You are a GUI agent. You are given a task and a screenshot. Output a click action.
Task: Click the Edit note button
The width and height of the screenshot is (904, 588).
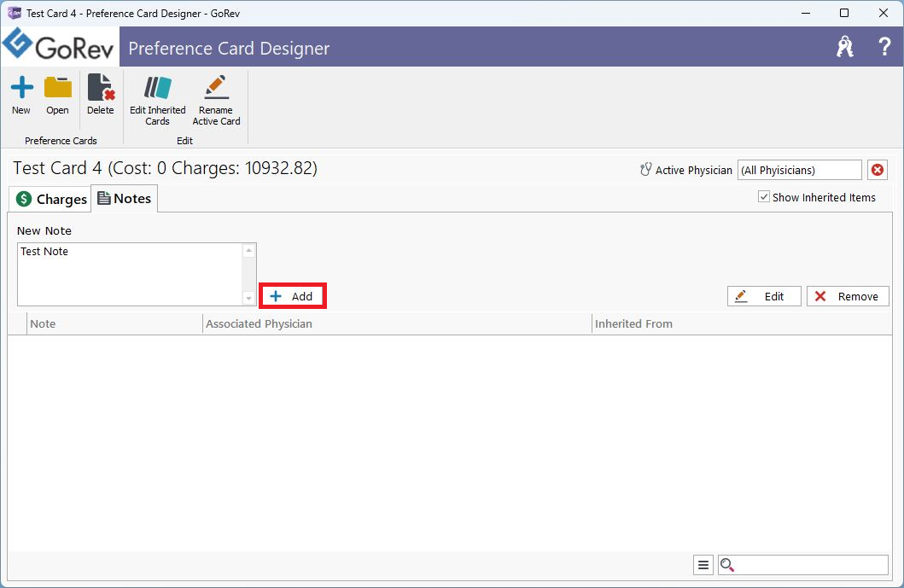click(764, 296)
